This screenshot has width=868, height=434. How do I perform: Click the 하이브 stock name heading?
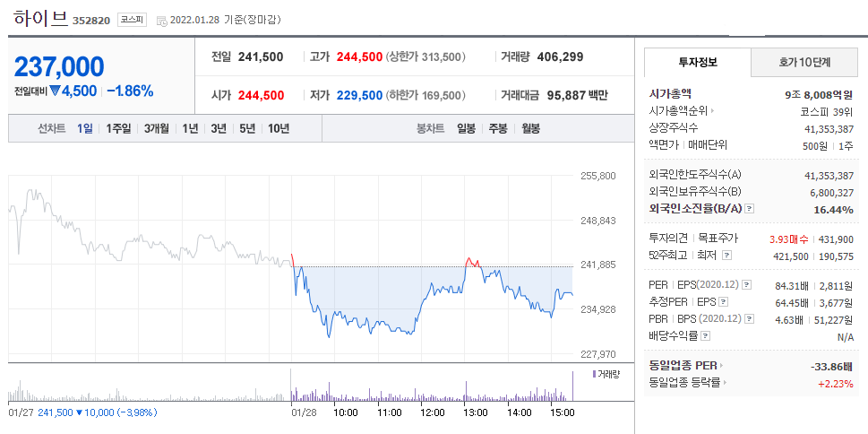click(x=41, y=18)
